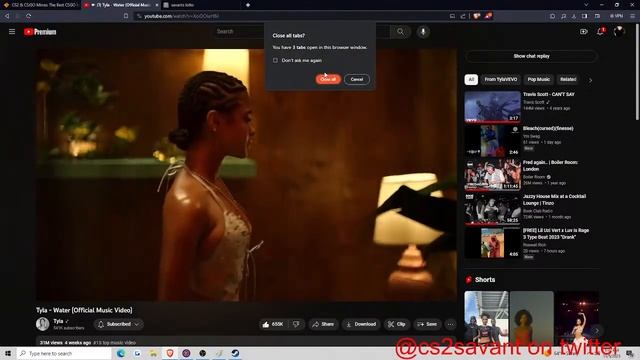The width and height of the screenshot is (640, 360).
Task: Open more actions three-dot menu
Action: (450, 324)
